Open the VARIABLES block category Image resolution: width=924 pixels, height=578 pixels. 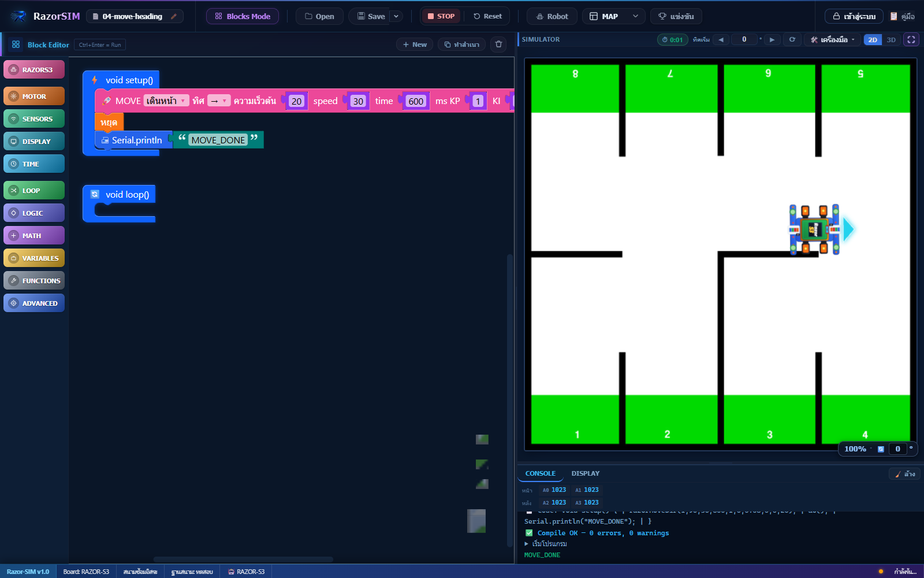pyautogui.click(x=34, y=258)
